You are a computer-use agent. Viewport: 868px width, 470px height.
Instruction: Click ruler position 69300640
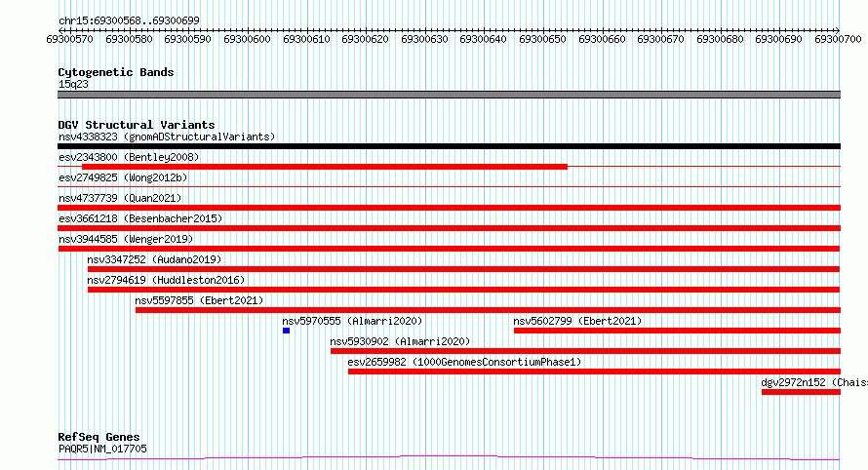[484, 39]
